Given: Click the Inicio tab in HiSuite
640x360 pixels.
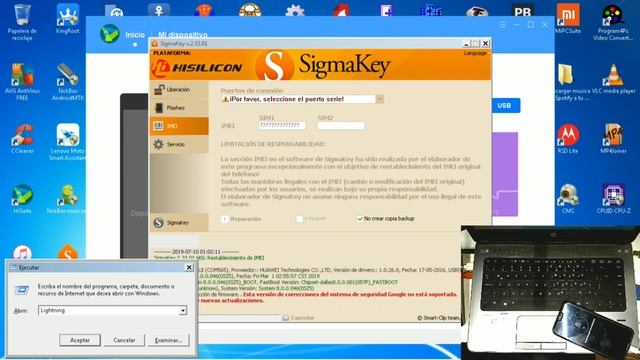Looking at the screenshot, I should pos(135,35).
